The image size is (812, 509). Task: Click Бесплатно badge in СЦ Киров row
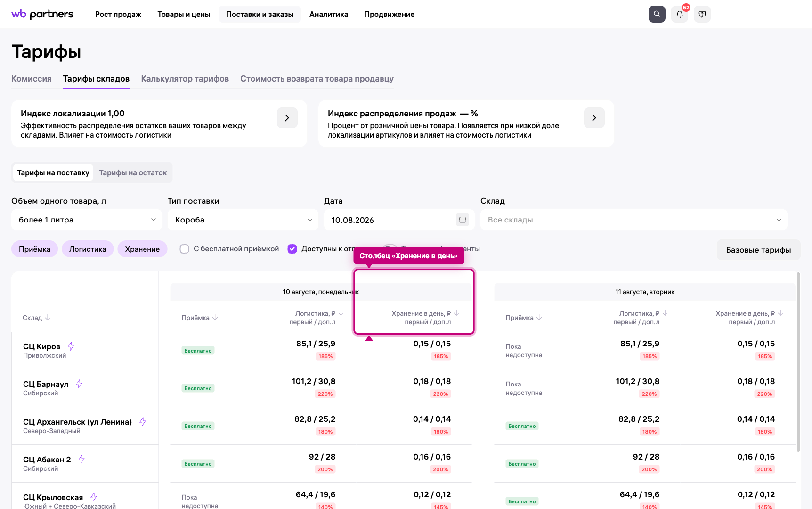(x=198, y=351)
